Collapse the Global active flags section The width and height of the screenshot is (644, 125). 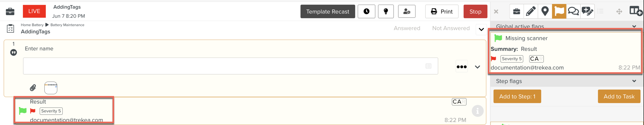634,26
